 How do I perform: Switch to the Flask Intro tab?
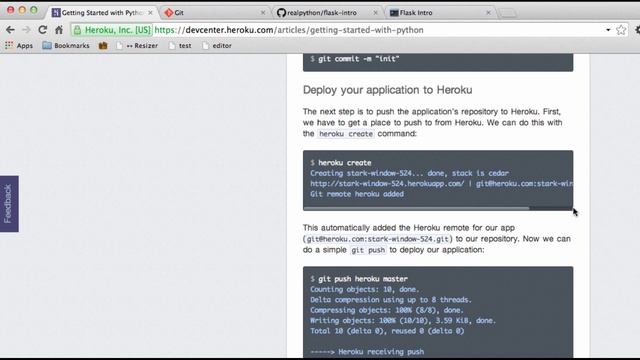coord(439,13)
